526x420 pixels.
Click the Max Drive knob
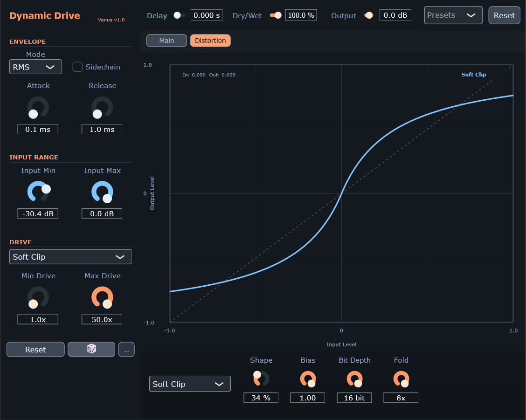pyautogui.click(x=102, y=297)
